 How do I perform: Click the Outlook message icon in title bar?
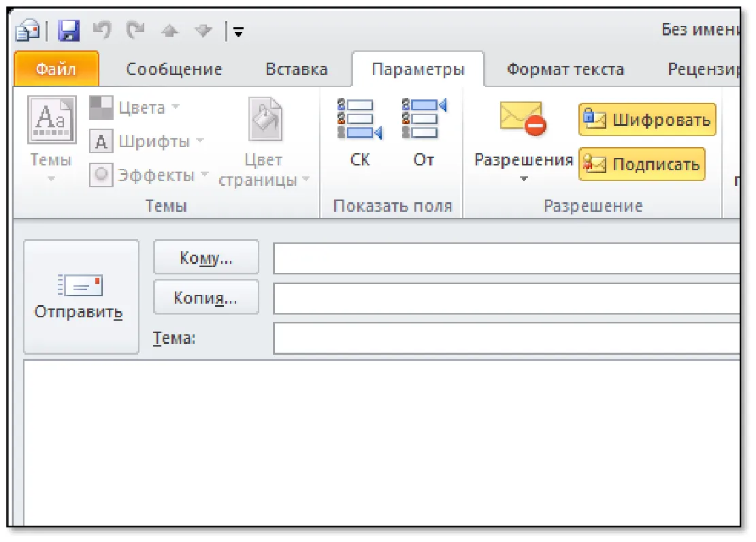(x=27, y=31)
